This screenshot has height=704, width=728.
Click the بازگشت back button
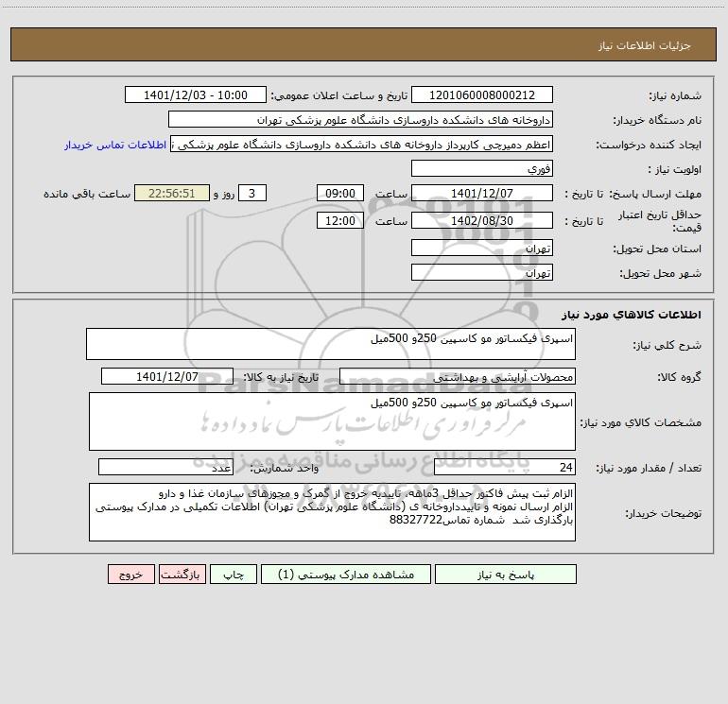(x=182, y=575)
